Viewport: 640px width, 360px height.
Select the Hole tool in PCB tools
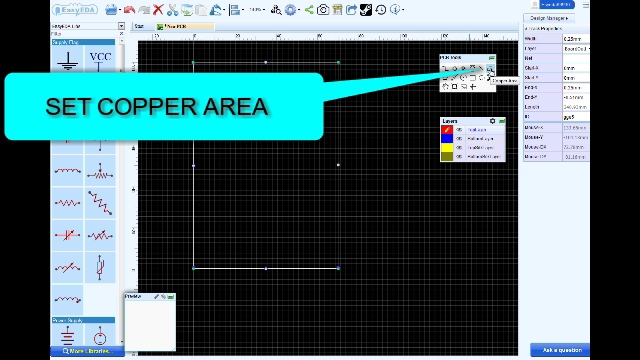454,87
